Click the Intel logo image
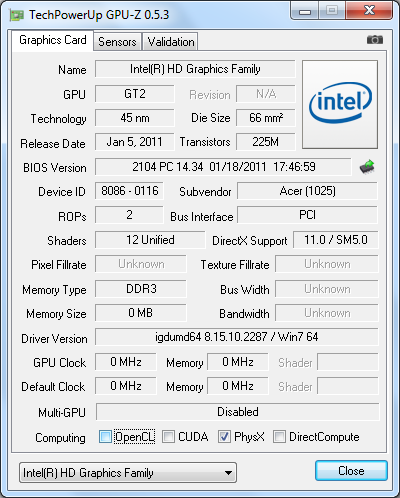Screen dimensions: 400x498 click(x=340, y=104)
